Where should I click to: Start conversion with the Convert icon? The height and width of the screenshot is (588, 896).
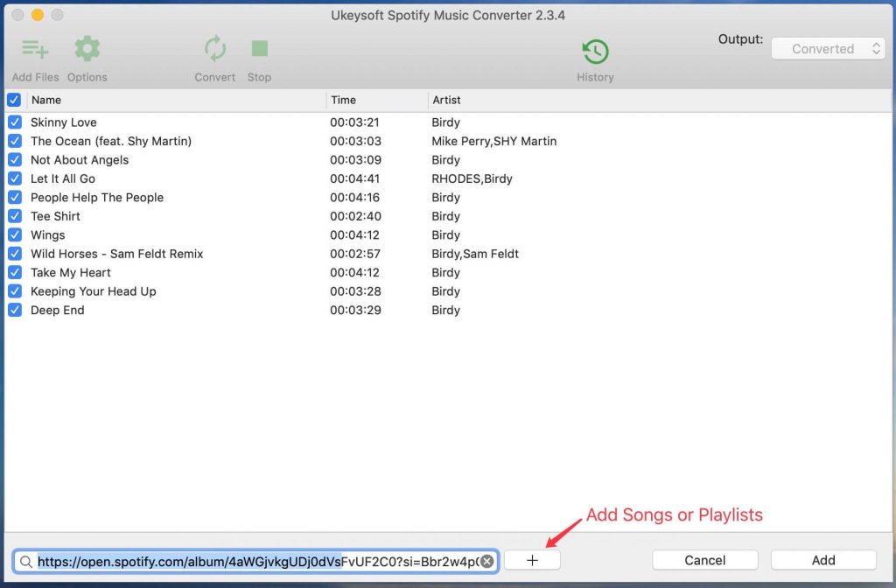coord(214,49)
